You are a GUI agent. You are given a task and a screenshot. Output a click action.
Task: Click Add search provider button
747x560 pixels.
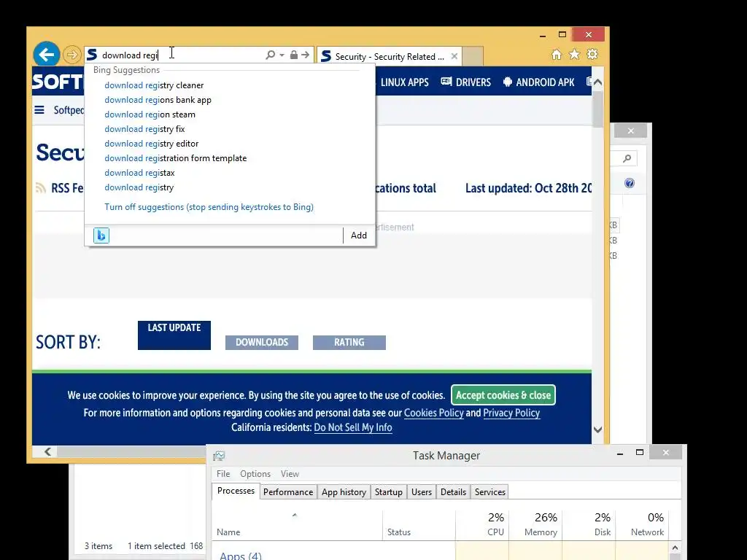[x=359, y=236]
